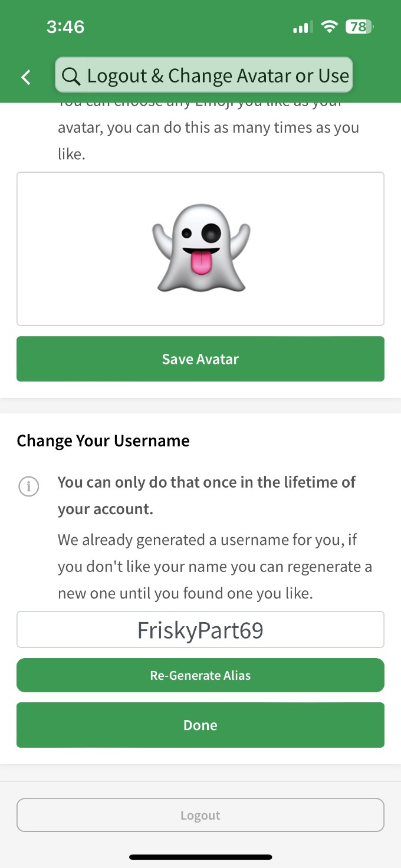Tap the "We already generated a username" description

coord(215,566)
